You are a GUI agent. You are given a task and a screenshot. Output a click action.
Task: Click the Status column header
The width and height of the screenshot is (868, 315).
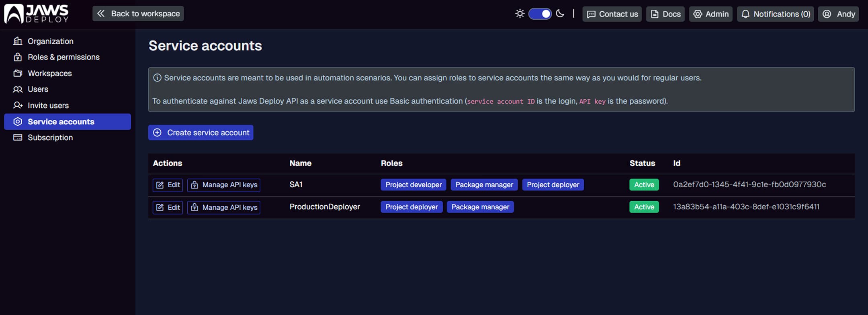click(642, 163)
